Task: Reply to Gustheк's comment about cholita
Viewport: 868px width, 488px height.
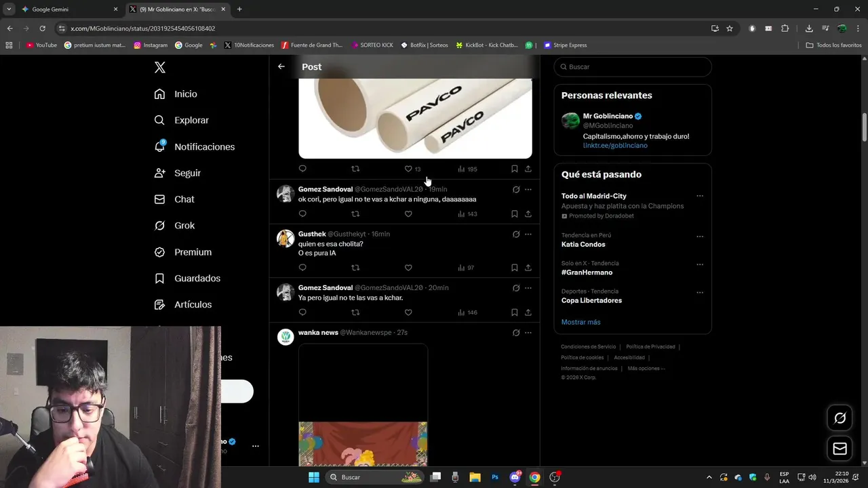Action: (x=302, y=268)
